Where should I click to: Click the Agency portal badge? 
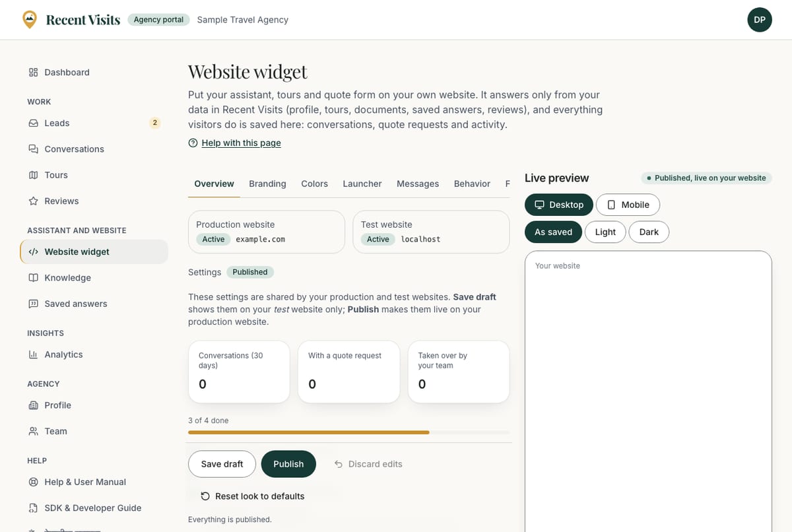(158, 20)
